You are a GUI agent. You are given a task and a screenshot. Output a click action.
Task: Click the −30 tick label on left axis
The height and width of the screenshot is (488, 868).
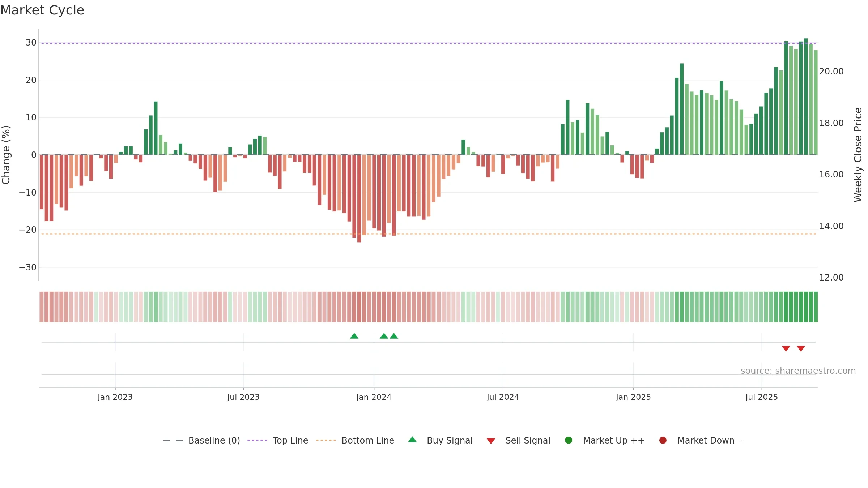pos(28,267)
